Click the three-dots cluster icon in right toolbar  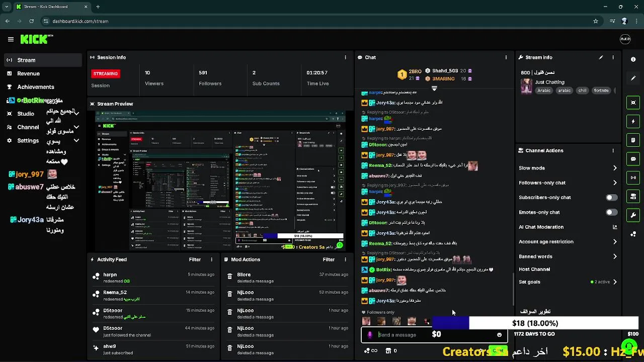(x=633, y=234)
